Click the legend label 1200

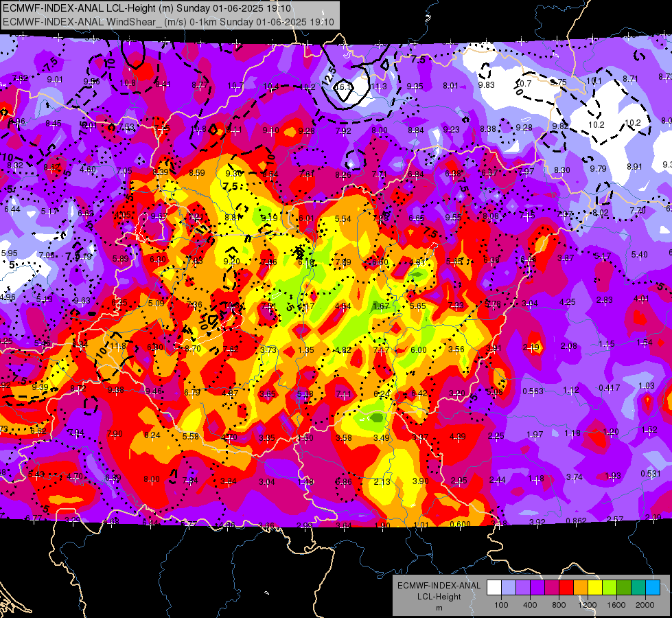(x=588, y=605)
